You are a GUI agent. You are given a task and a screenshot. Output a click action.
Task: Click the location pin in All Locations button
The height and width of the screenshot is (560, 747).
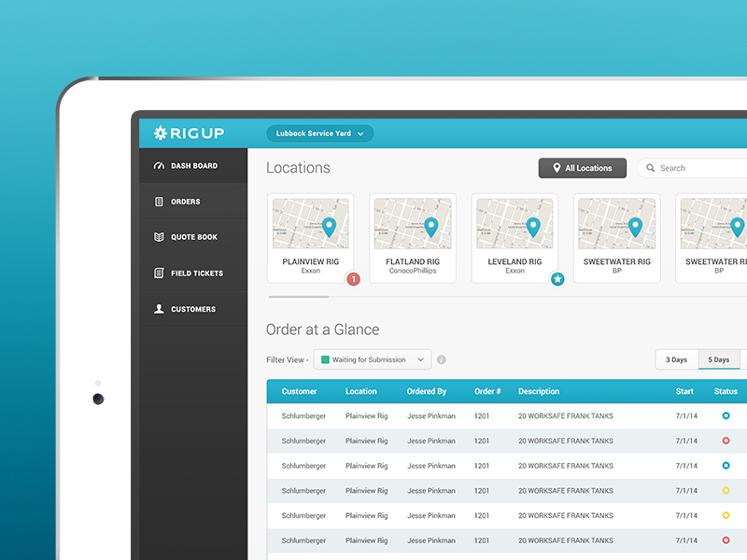[x=557, y=168]
